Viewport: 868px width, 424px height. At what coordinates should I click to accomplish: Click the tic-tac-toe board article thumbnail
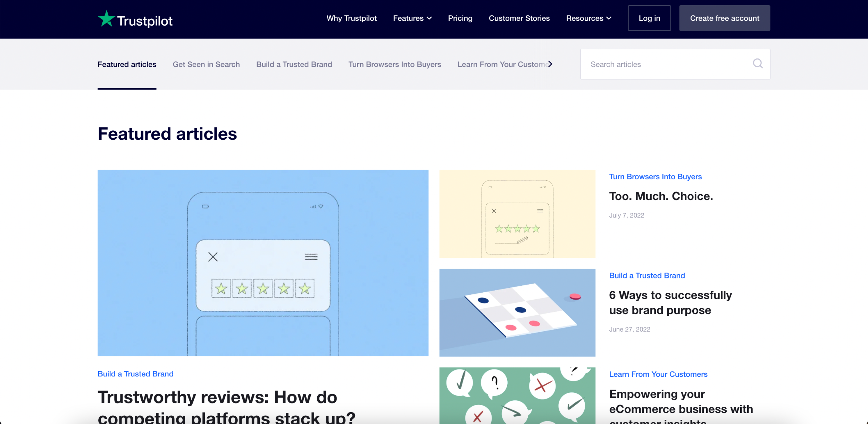pyautogui.click(x=517, y=312)
